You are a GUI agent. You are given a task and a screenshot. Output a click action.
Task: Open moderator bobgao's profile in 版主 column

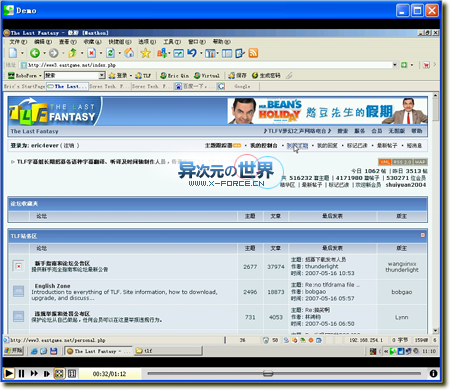[x=402, y=292]
